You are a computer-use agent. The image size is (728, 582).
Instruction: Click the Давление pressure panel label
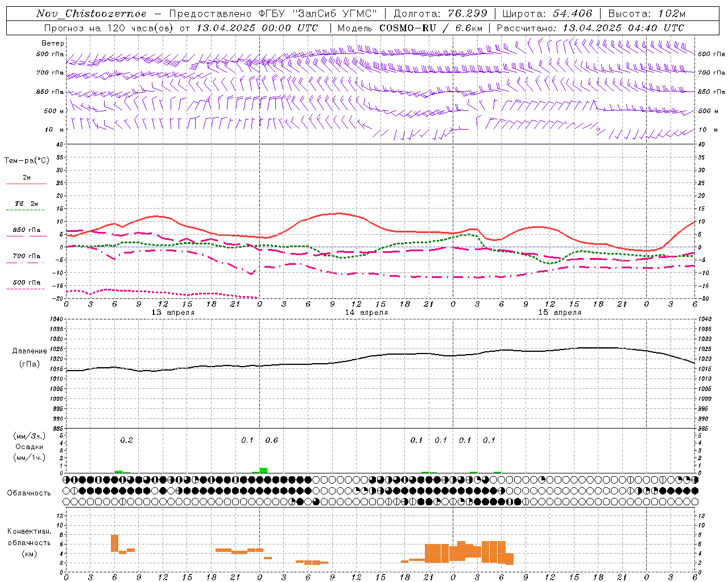click(29, 351)
